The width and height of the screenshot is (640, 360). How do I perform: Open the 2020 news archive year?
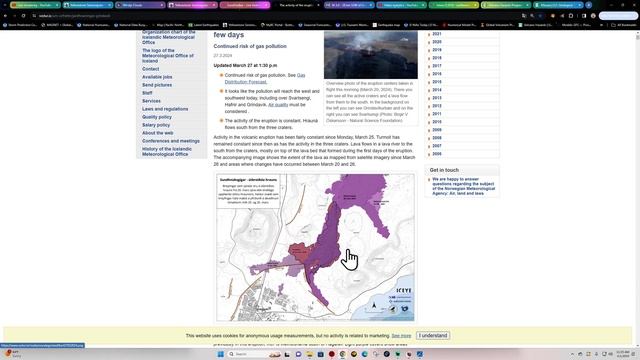point(437,42)
